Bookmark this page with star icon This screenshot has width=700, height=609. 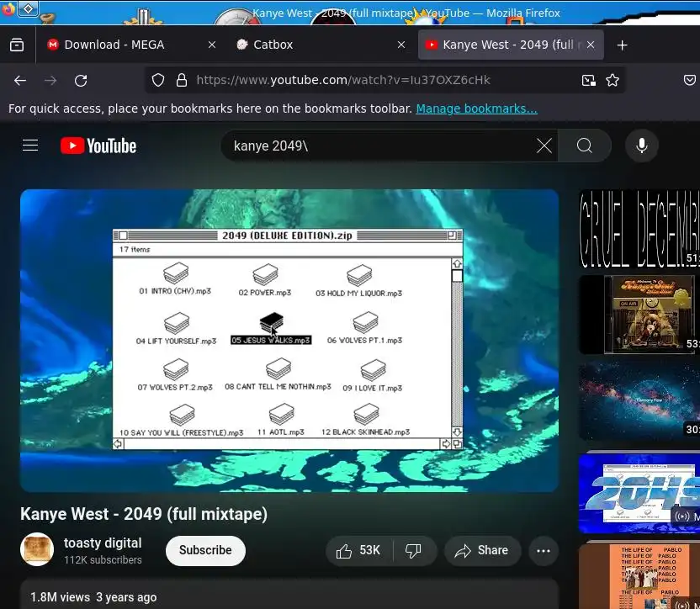(x=612, y=81)
